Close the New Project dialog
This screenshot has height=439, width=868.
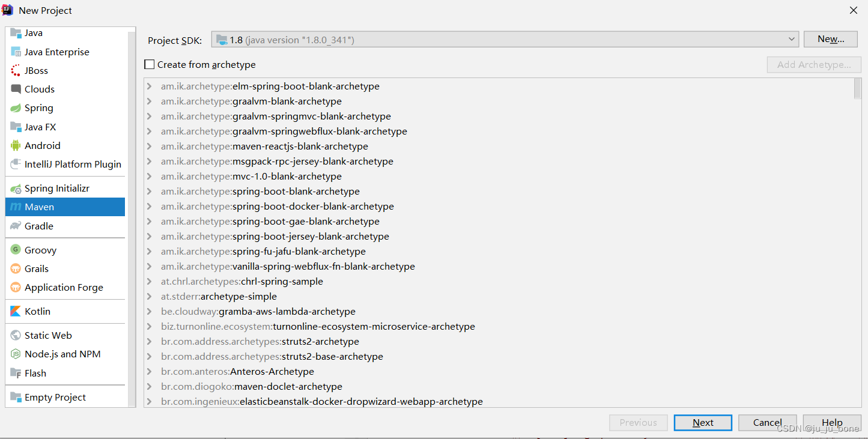pos(853,10)
